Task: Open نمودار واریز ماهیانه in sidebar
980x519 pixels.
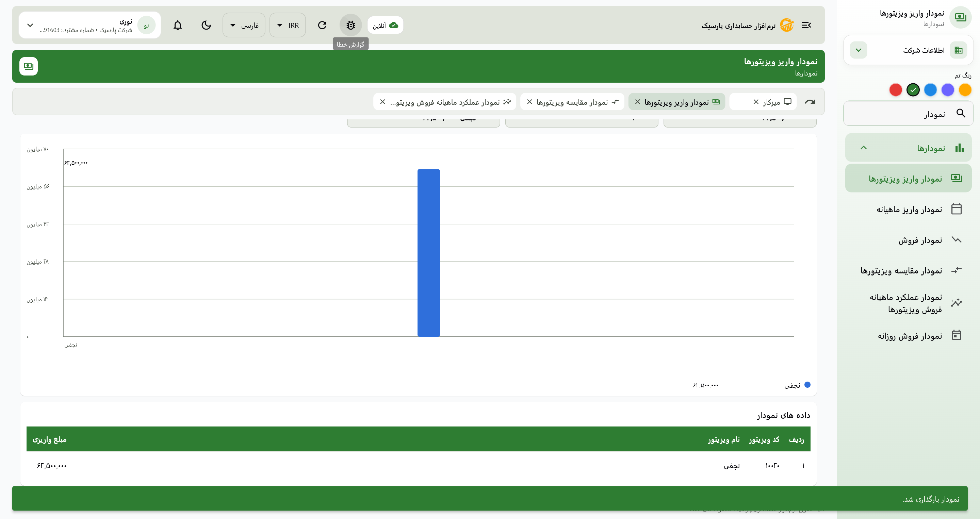Action: [908, 209]
